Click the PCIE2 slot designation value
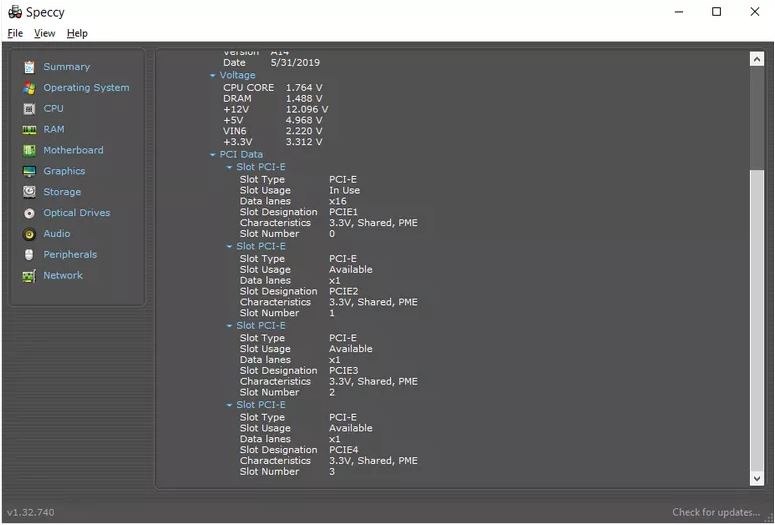 [x=344, y=291]
